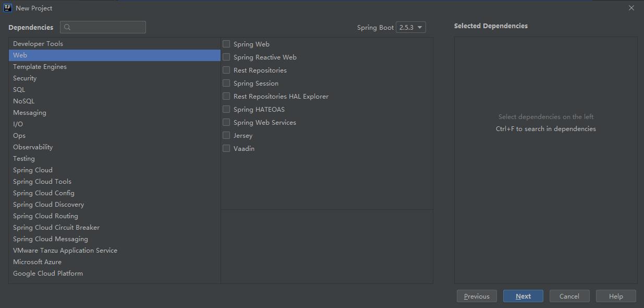
Task: Select the Developer Tools category
Action: 115,44
